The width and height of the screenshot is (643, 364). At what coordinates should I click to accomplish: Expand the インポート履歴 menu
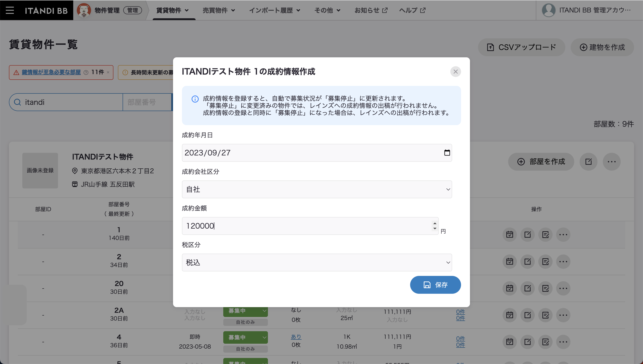click(274, 10)
